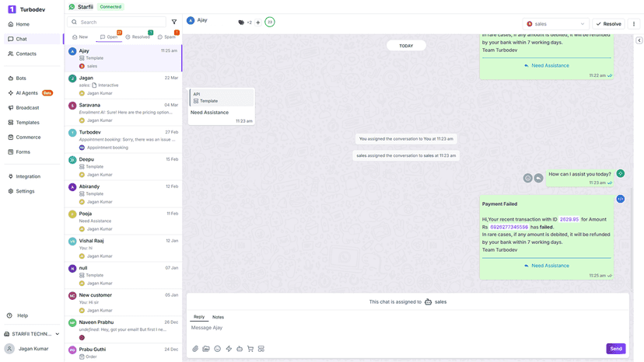Click the incoming Need Assistance template message
The height and width of the screenshot is (362, 644).
pyautogui.click(x=222, y=106)
